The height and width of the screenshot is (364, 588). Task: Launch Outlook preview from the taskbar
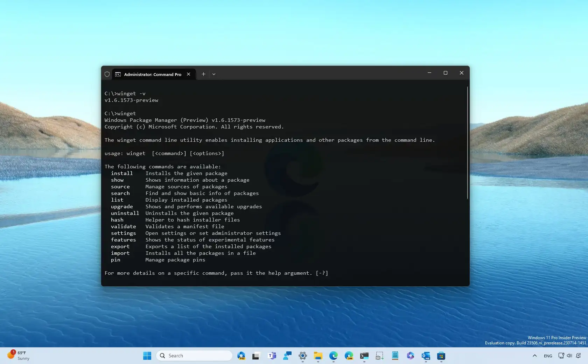click(426, 356)
